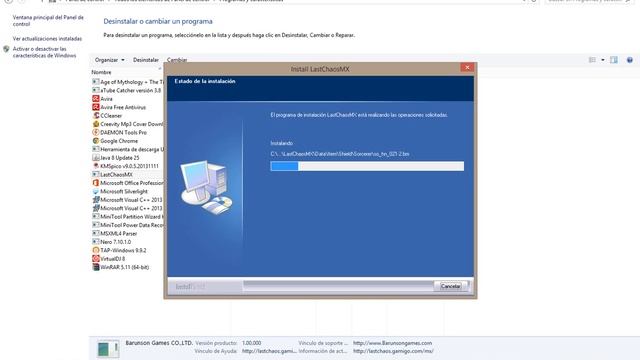Viewport: 640px width, 360px height.
Task: Select MiniTool Power Data Recovery entry
Action: tap(127, 225)
